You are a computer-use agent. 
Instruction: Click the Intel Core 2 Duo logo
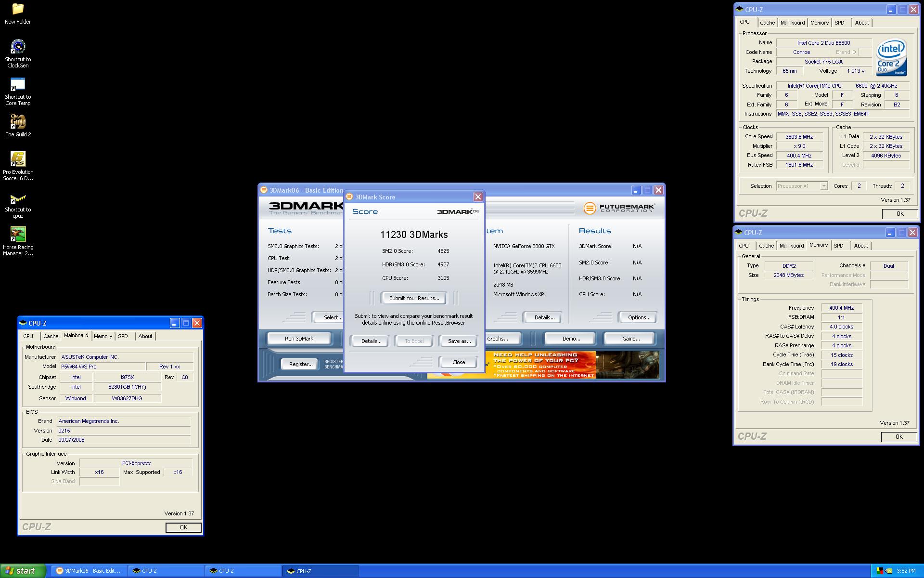(891, 57)
